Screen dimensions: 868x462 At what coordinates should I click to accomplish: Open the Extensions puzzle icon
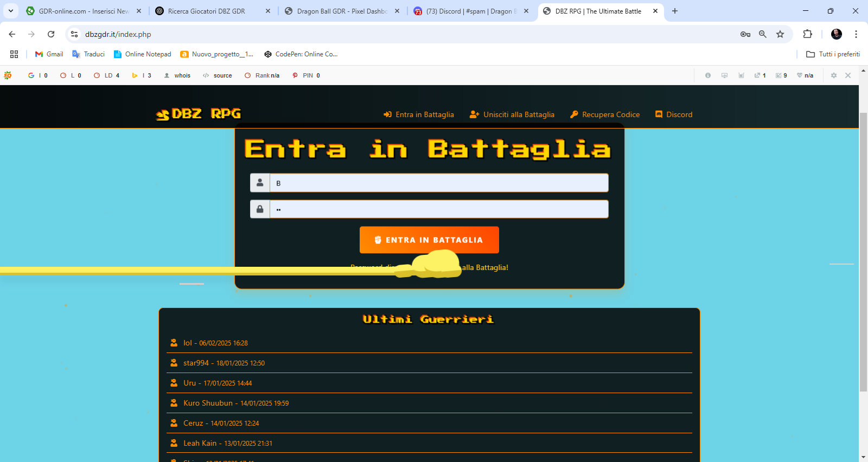pyautogui.click(x=808, y=34)
